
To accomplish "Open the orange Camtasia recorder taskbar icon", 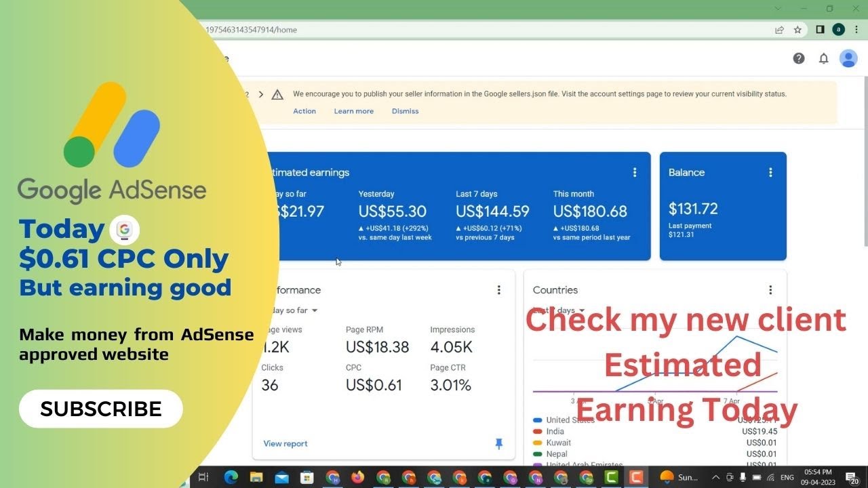I will 636,477.
